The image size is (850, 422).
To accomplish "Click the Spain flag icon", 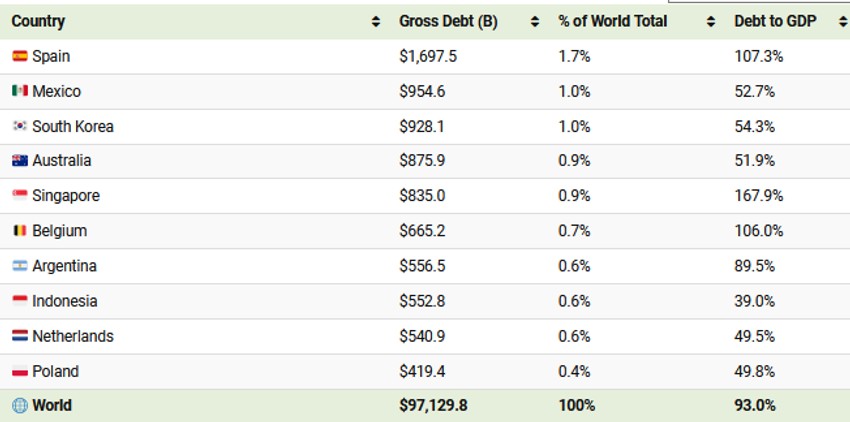I will point(19,57).
